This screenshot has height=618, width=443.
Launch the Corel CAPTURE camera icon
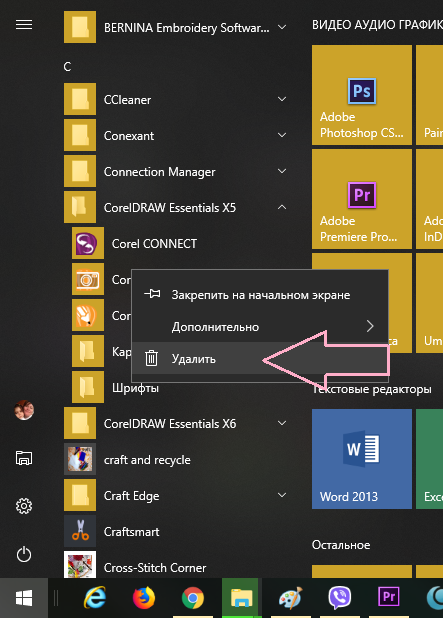click(88, 279)
